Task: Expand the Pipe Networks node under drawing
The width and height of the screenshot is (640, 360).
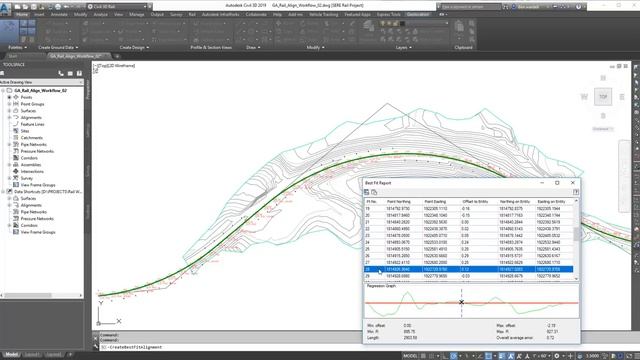Action: (9, 144)
